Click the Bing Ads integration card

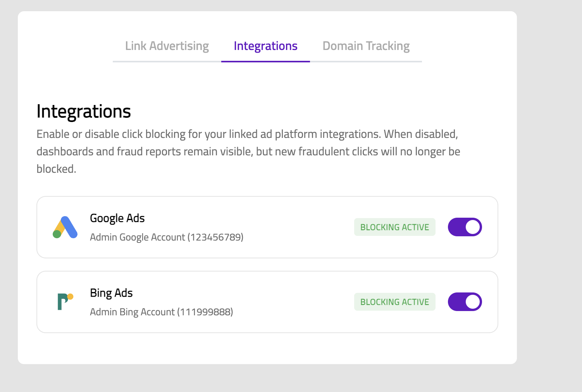(x=267, y=302)
